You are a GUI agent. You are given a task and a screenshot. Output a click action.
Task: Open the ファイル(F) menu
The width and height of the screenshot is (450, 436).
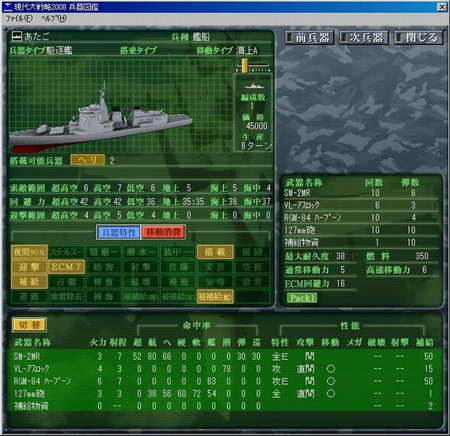pos(19,19)
